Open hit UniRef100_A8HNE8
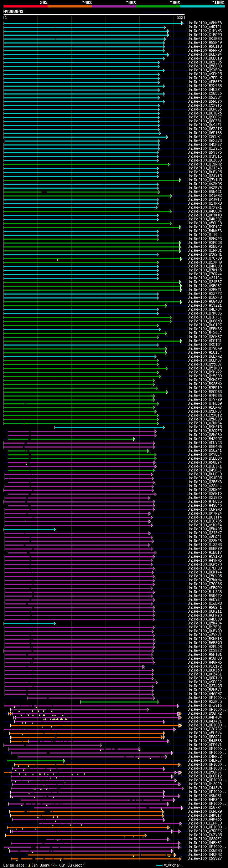 [204, 23]
